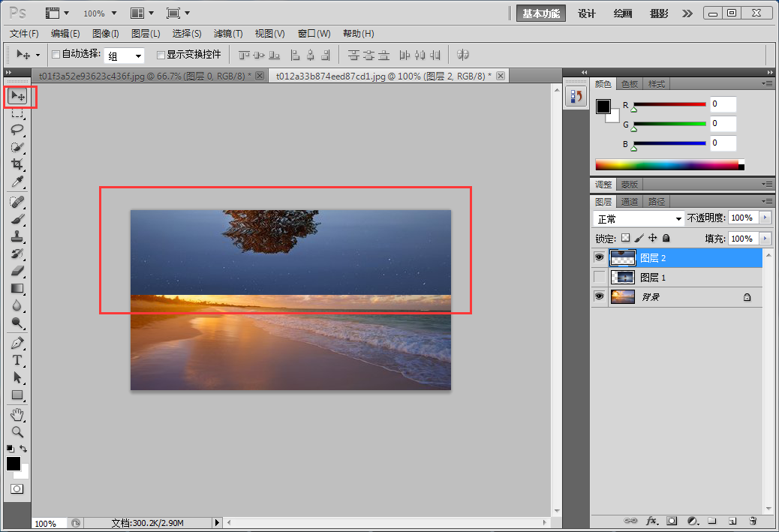Select the Crop tool

(x=17, y=164)
